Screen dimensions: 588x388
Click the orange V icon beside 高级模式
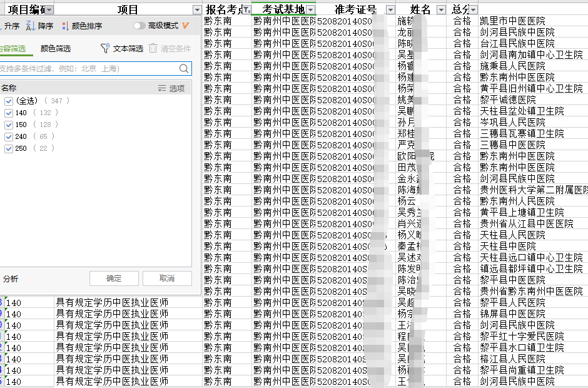pos(186,26)
